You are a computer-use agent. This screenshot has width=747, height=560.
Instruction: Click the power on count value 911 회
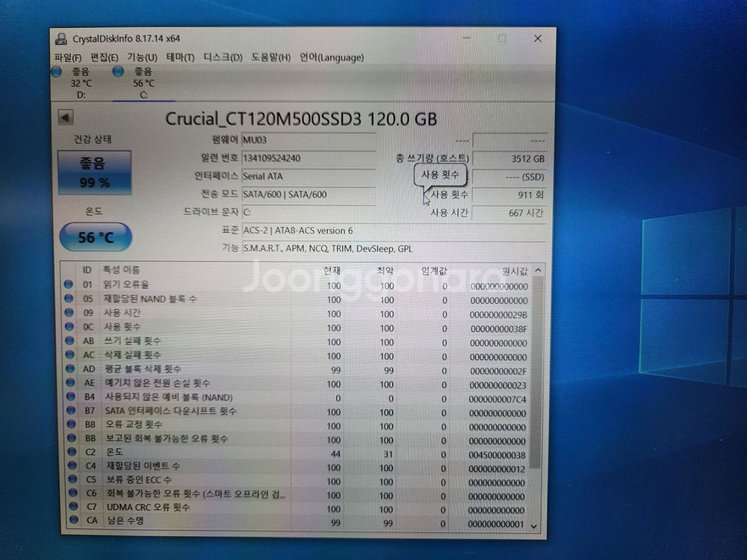(x=509, y=195)
